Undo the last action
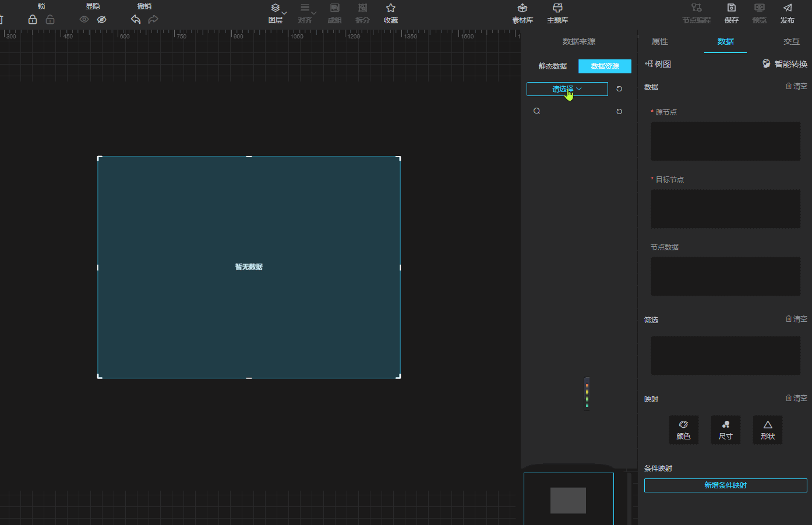This screenshot has width=812, height=525. click(136, 19)
